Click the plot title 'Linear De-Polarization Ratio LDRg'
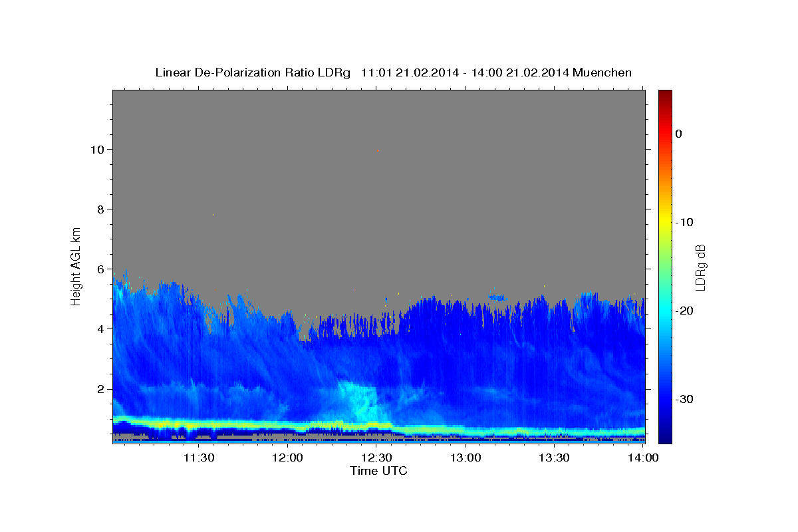This screenshot has height=532, width=798. pos(252,72)
